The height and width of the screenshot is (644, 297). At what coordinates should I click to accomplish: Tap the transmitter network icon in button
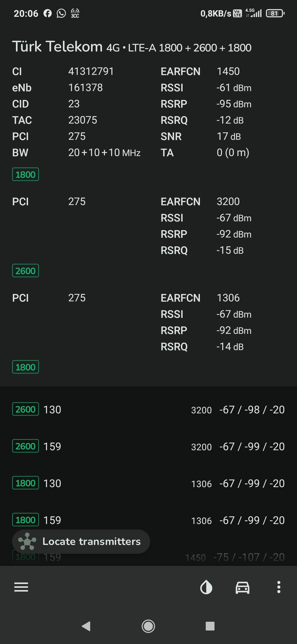(27, 541)
